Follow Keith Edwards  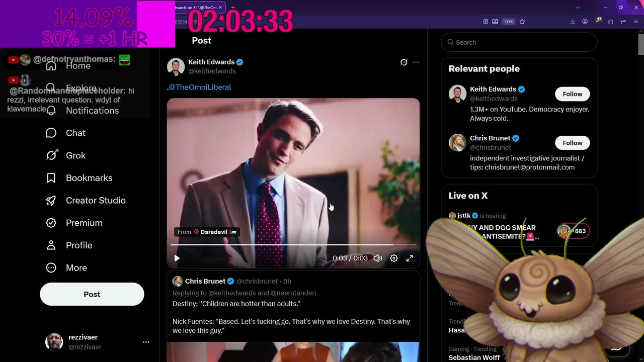point(573,94)
